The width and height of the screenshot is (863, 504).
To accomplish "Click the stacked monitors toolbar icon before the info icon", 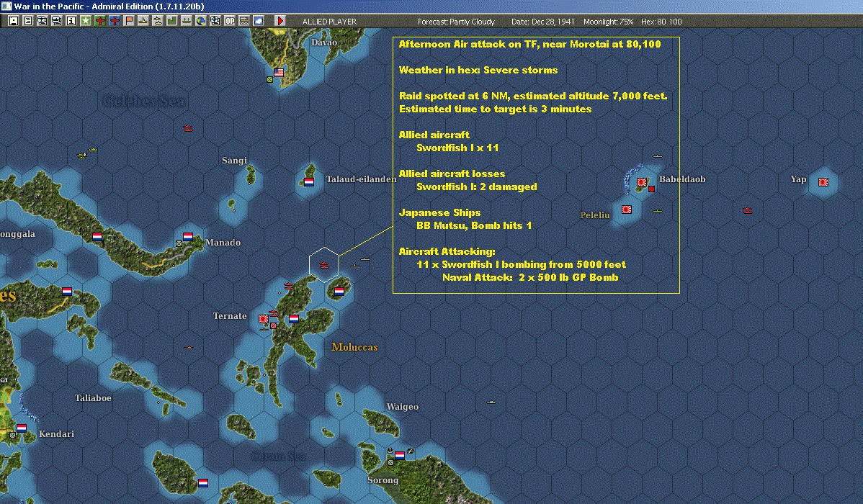I will (57, 21).
